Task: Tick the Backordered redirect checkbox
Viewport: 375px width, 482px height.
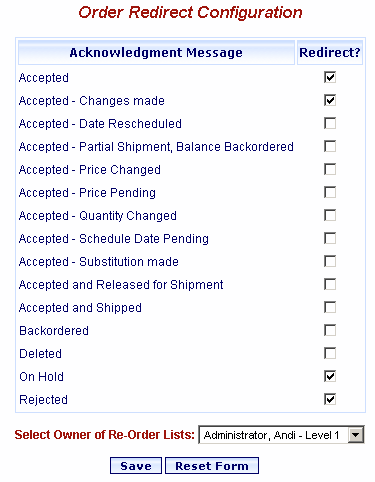Action: [330, 330]
